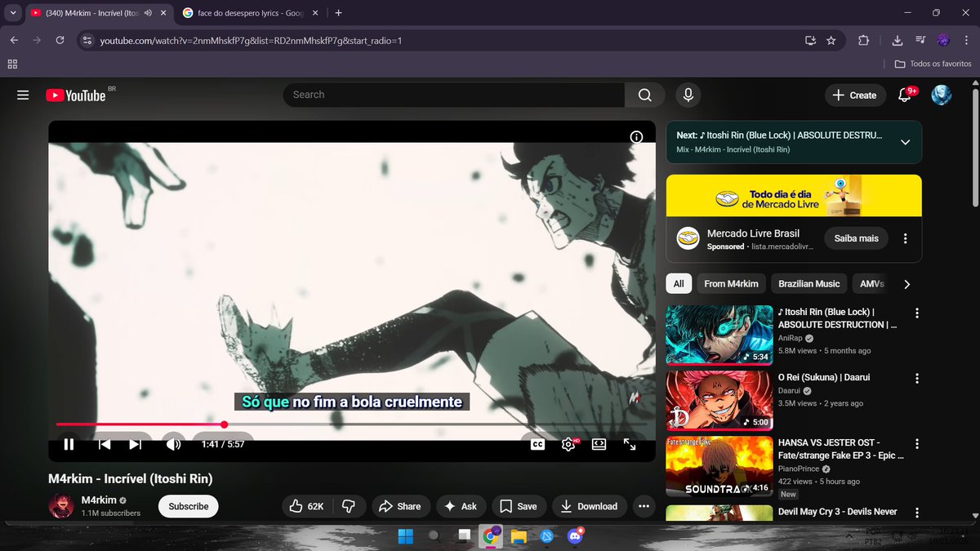Open the tab search dropdown arrow
The image size is (980, 551).
click(12, 13)
